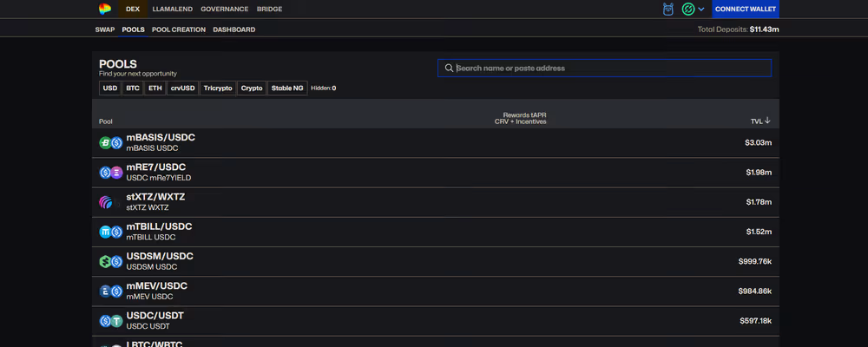Image resolution: width=868 pixels, height=347 pixels.
Task: Focus the pool search input field
Action: (x=608, y=69)
